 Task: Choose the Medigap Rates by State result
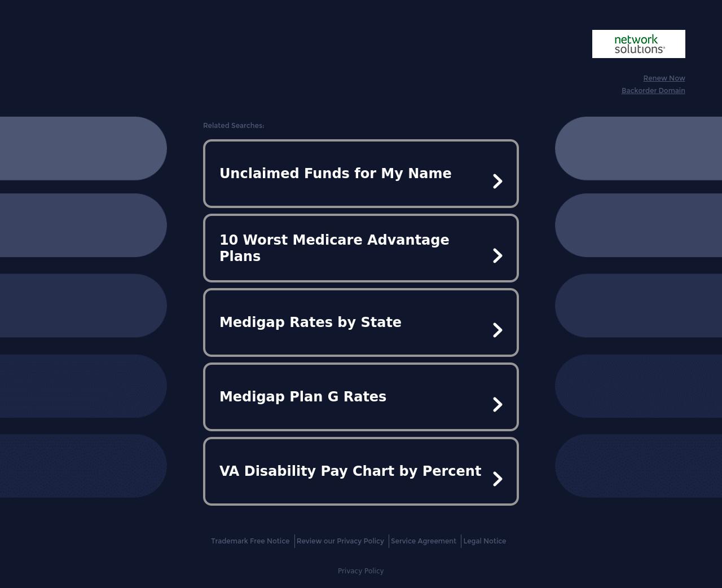[x=310, y=322]
